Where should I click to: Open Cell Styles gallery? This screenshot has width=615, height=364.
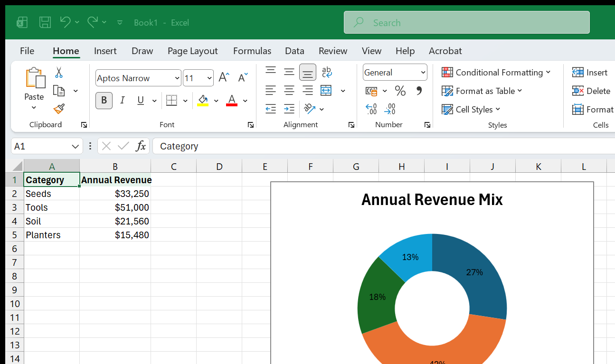coord(471,109)
